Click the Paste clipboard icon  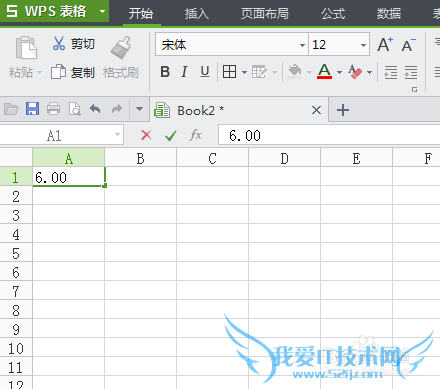point(26,47)
